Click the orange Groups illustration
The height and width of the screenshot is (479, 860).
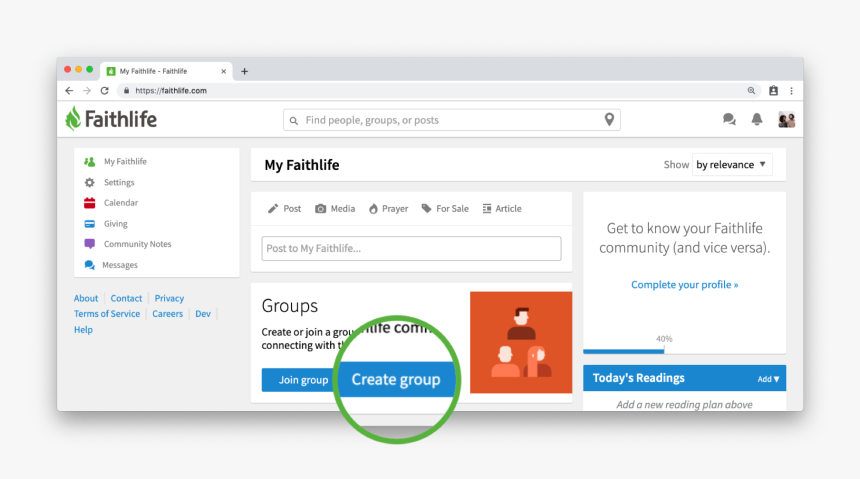click(x=521, y=342)
